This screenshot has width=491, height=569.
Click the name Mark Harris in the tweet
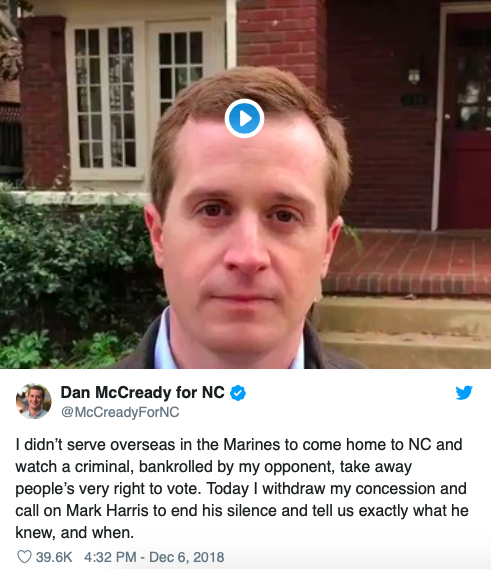107,511
